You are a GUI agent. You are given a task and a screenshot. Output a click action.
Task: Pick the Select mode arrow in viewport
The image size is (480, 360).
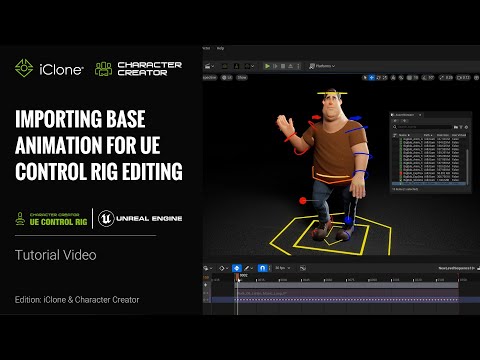(x=365, y=77)
